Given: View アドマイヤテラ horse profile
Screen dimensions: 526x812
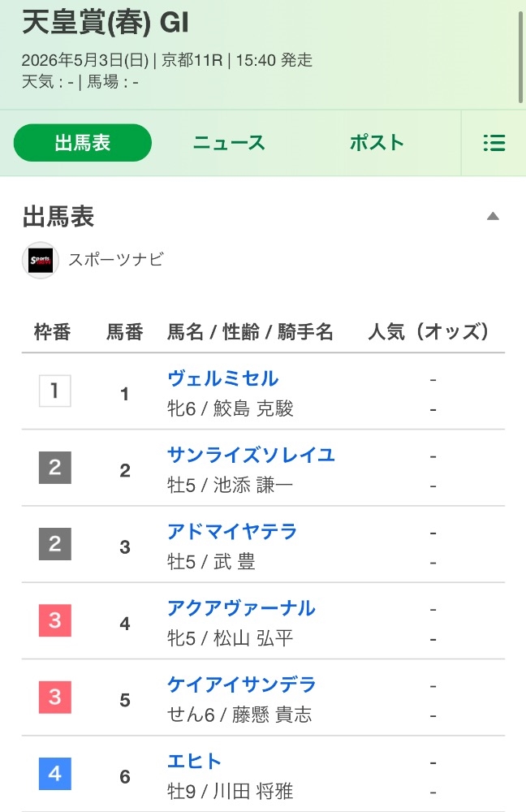Looking at the screenshot, I should click(232, 532).
